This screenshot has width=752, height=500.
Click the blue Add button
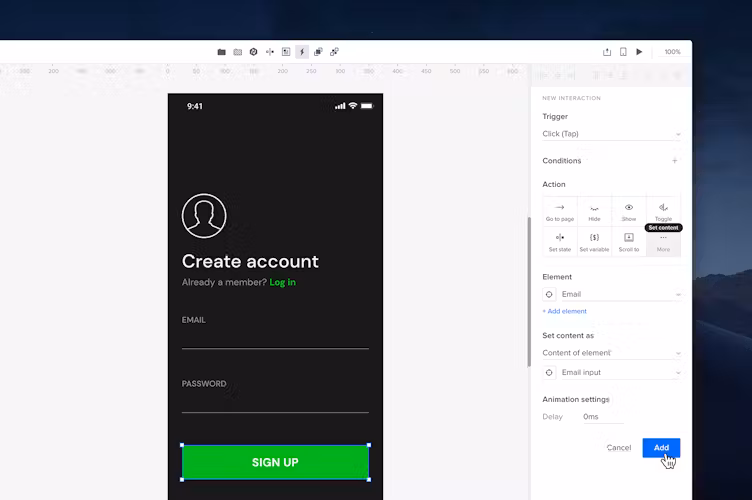pyautogui.click(x=661, y=448)
